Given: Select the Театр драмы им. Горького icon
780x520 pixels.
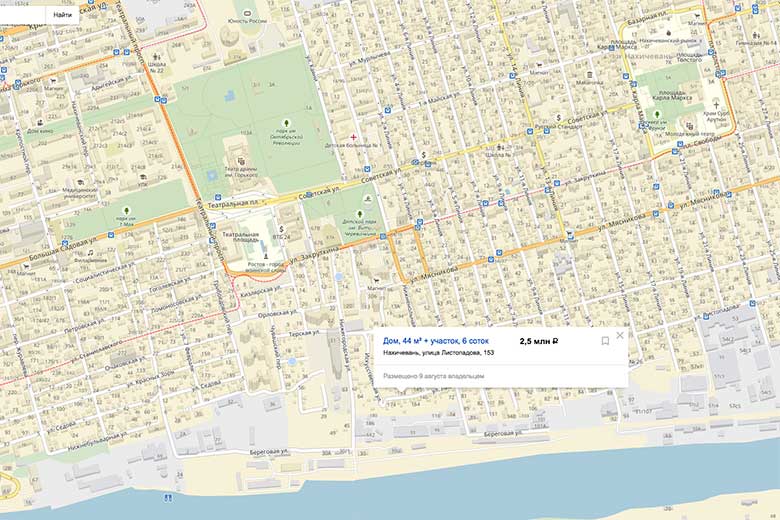Looking at the screenshot, I should click(242, 161).
